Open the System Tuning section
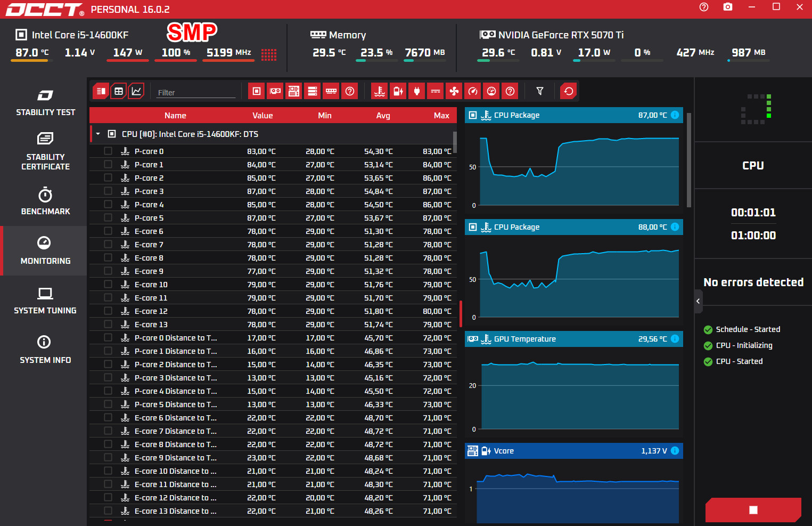This screenshot has height=526, width=812. [x=45, y=300]
